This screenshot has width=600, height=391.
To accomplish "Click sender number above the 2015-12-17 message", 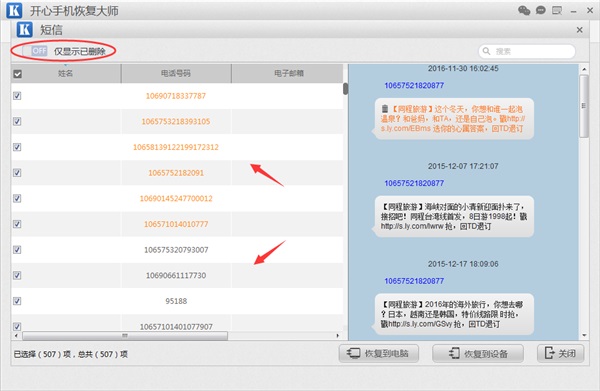I will [x=414, y=281].
